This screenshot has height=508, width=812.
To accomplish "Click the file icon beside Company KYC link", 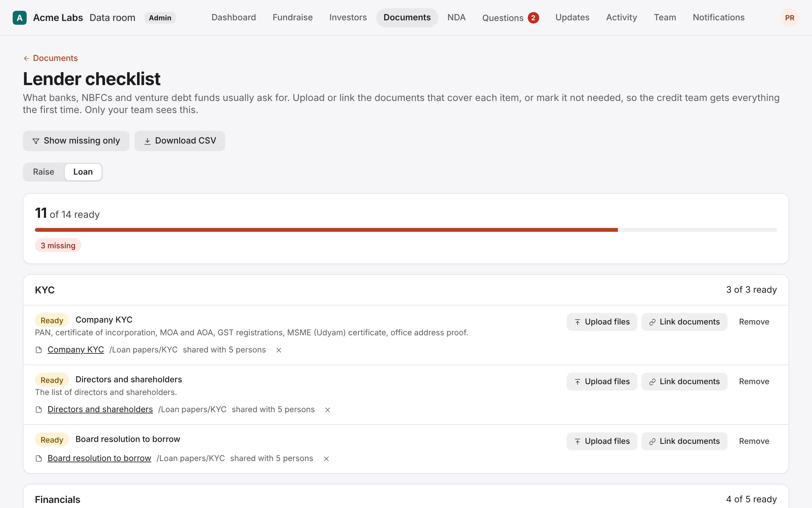I will click(39, 350).
